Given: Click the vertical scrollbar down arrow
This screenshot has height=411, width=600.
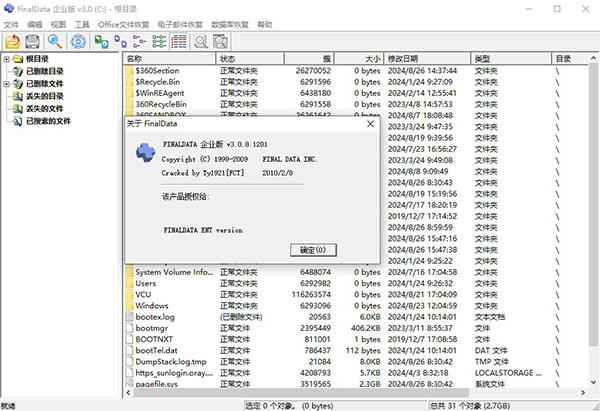Looking at the screenshot, I should (x=593, y=382).
